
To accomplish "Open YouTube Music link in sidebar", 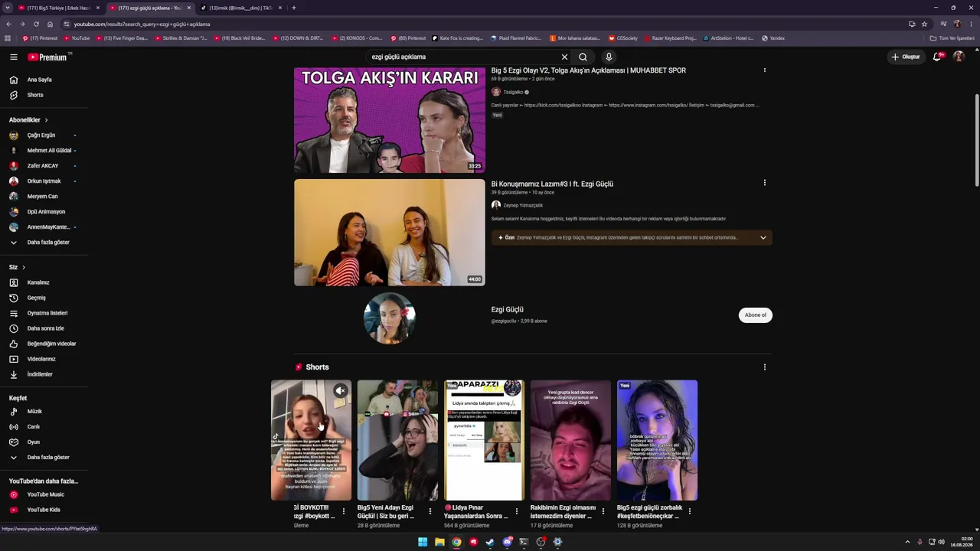I will [x=46, y=494].
